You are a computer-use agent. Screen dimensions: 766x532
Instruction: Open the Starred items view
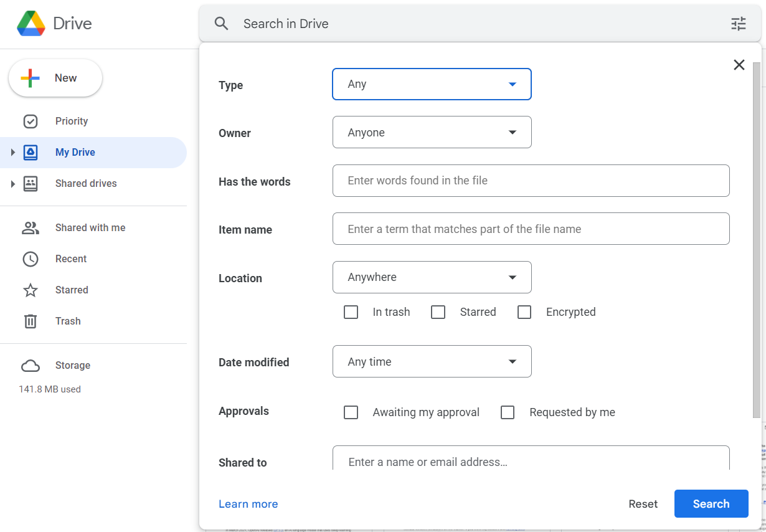pyautogui.click(x=71, y=290)
